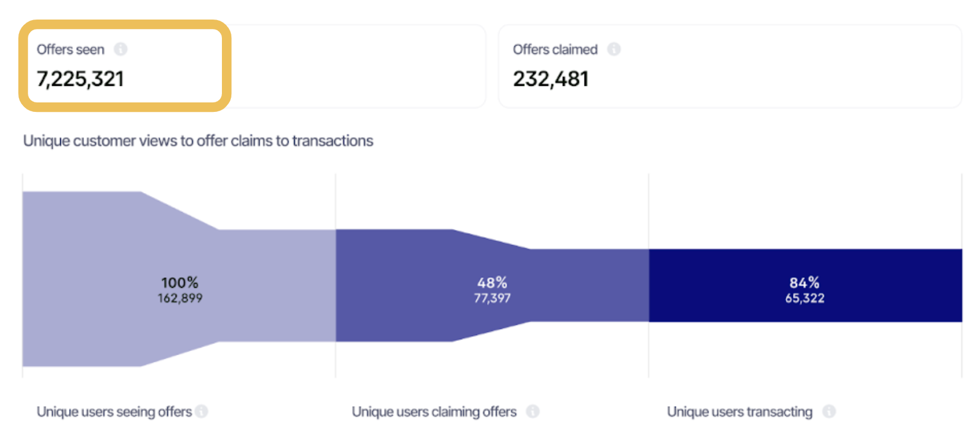Click the "Unique users claiming offers" label

(x=434, y=411)
